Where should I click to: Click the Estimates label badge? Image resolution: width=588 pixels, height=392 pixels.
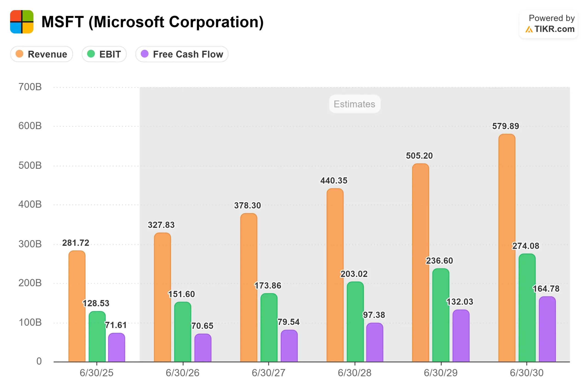tap(354, 104)
